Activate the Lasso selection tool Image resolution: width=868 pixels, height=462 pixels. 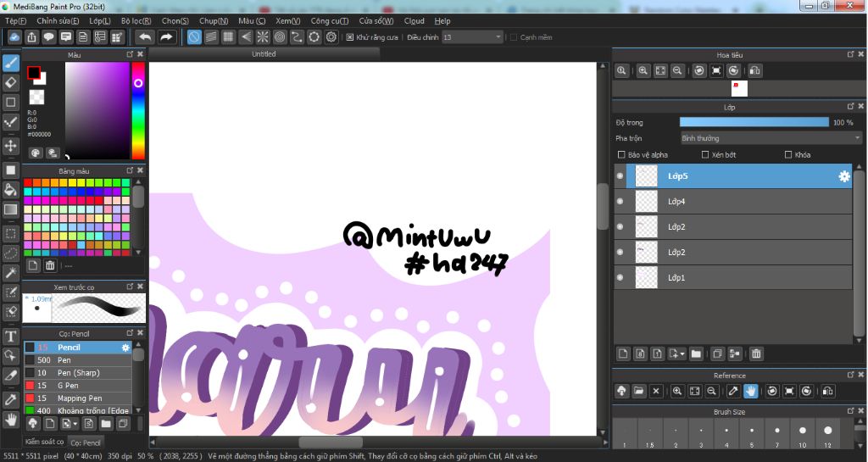(x=10, y=253)
